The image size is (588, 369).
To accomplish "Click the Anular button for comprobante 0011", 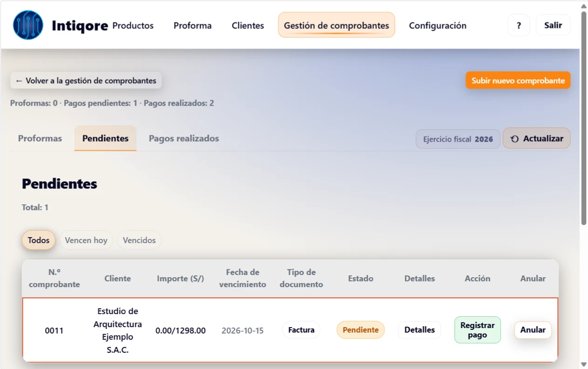I will 533,330.
